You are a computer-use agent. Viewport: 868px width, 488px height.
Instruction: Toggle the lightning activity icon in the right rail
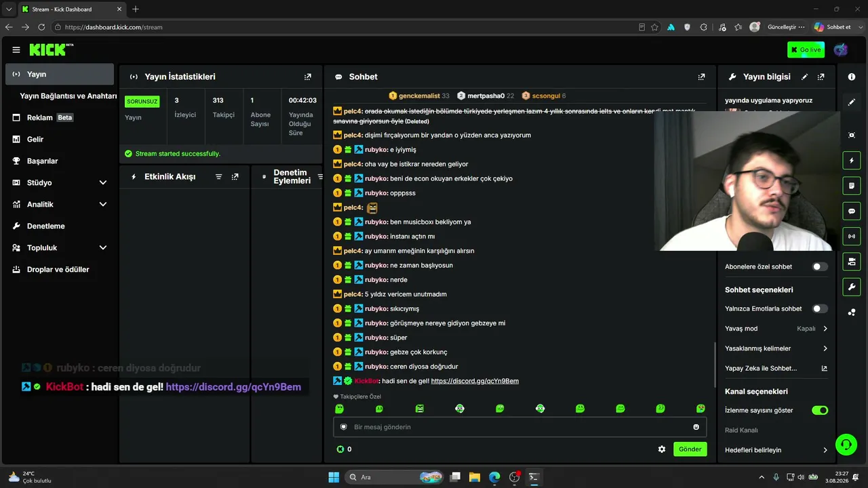(852, 161)
